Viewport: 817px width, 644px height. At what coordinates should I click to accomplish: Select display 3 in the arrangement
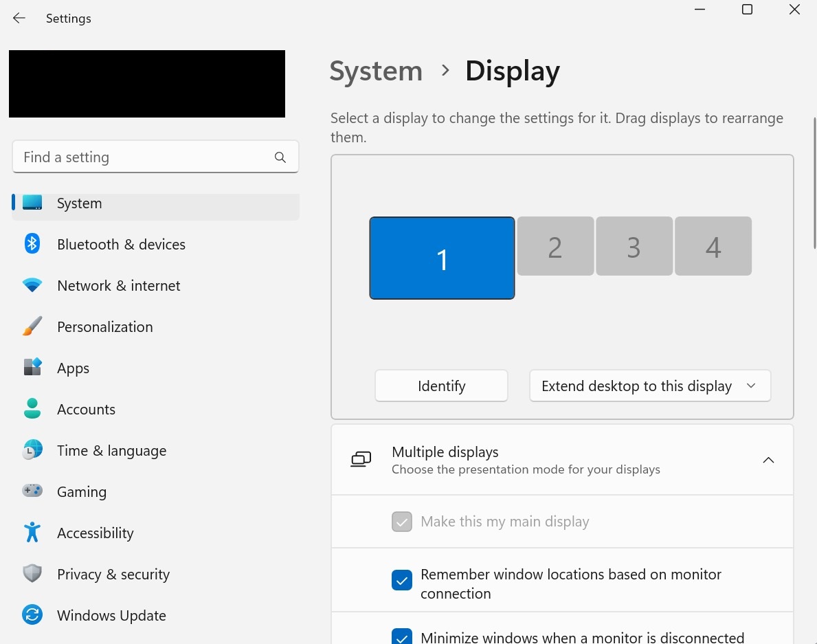tap(634, 247)
